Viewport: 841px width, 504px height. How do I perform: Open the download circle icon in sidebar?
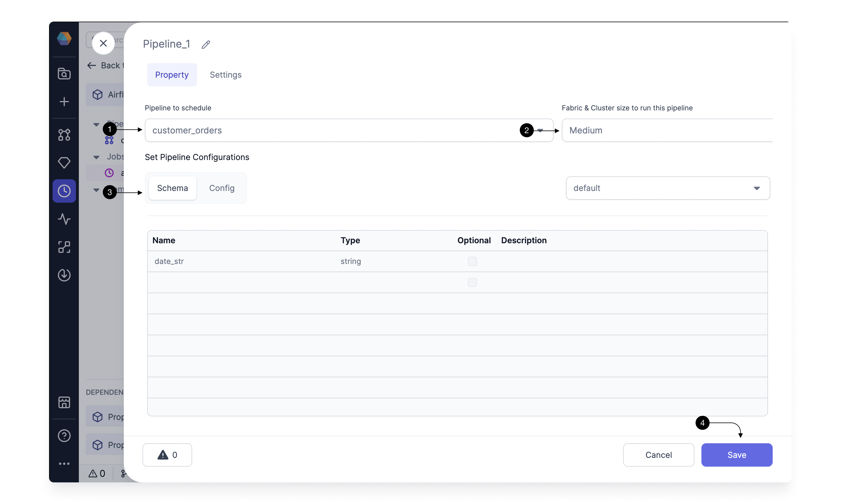[x=64, y=275]
